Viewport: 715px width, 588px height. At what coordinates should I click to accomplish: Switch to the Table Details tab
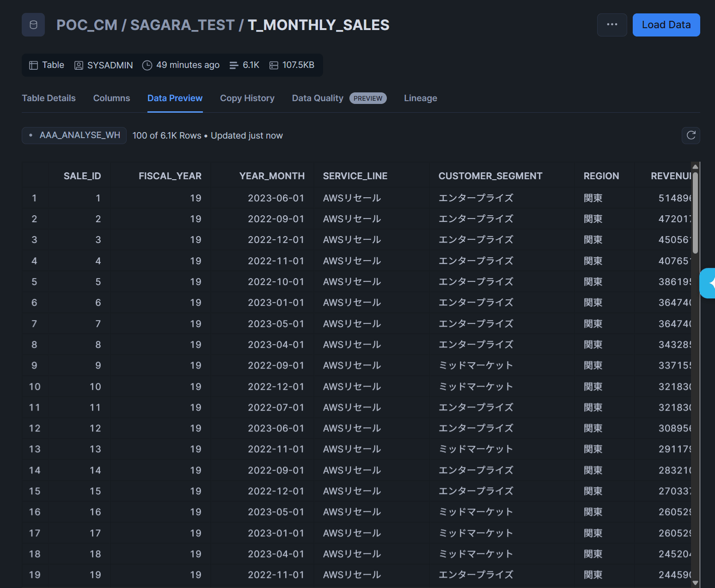[49, 98]
